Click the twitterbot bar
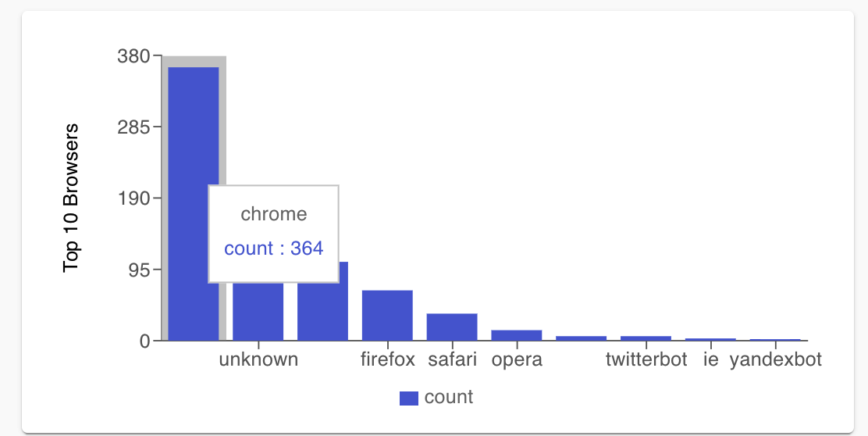 pos(646,338)
